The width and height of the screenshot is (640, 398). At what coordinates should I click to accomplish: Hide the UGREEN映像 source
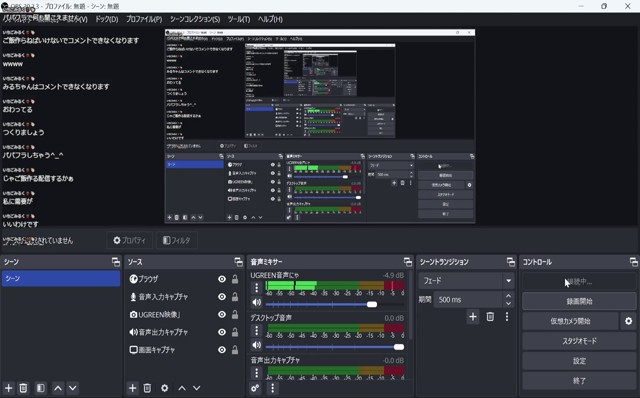pyautogui.click(x=222, y=314)
